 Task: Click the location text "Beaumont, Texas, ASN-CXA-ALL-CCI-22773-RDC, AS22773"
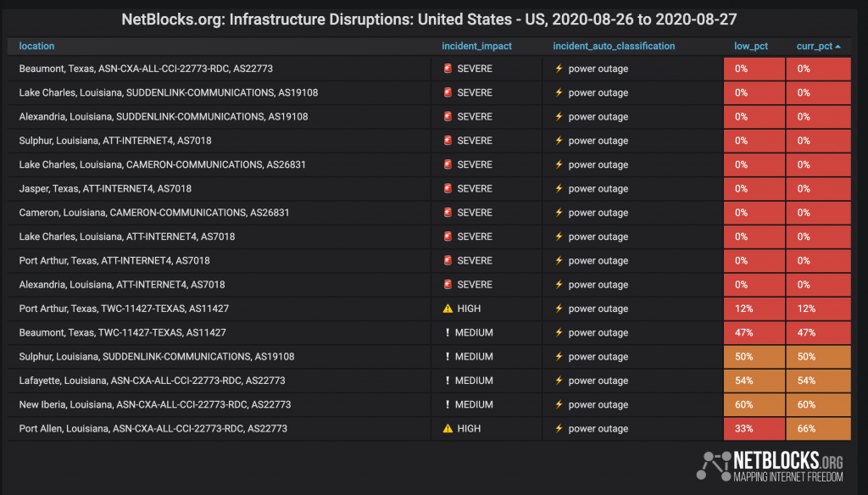pos(146,69)
